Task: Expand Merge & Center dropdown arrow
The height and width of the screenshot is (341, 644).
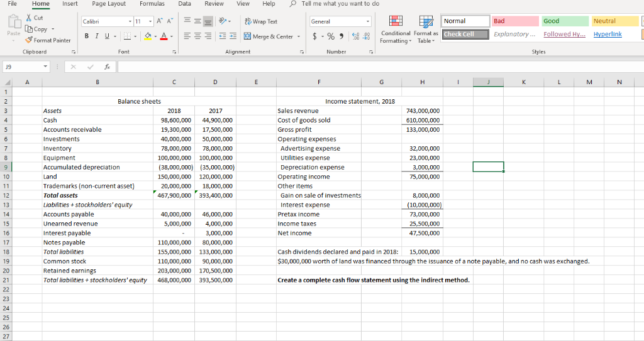Action: pyautogui.click(x=299, y=36)
